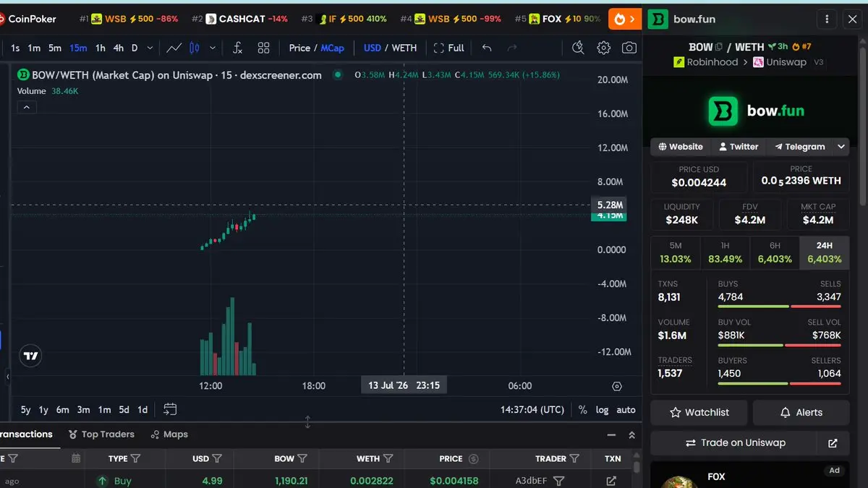
Task: Select the 24H price change tab
Action: click(x=825, y=252)
